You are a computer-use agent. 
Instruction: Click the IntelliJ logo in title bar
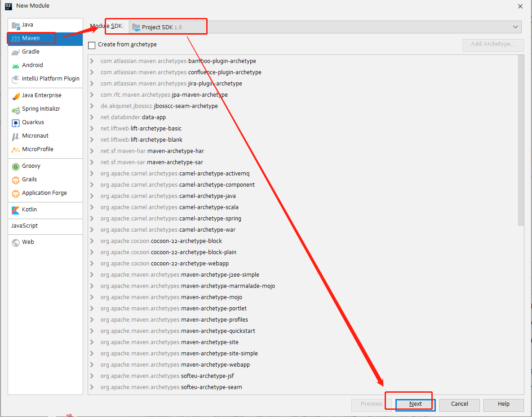tap(9, 6)
